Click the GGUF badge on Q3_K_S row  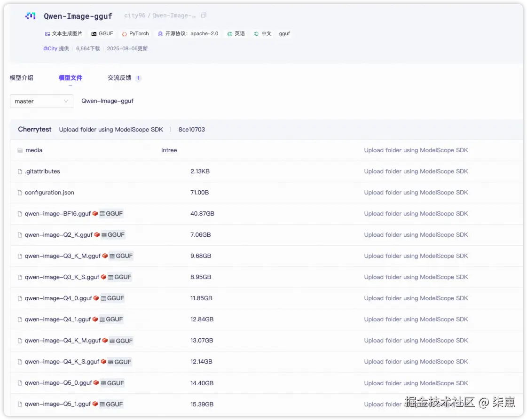pos(120,277)
